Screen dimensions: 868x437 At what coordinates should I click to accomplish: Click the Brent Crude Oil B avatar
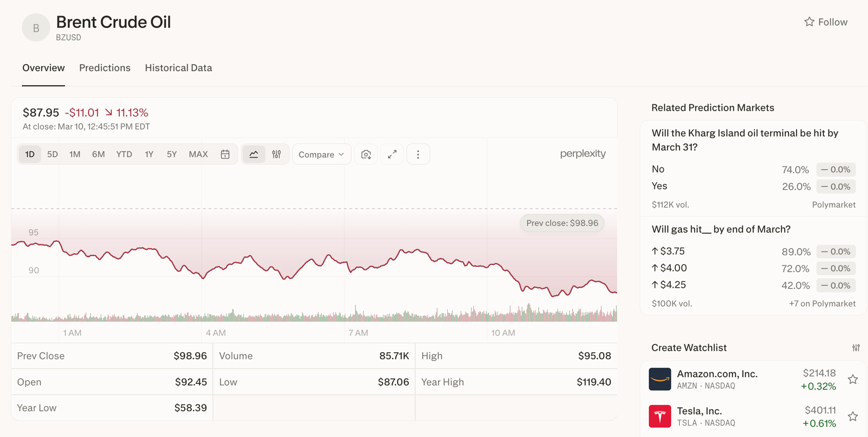36,27
